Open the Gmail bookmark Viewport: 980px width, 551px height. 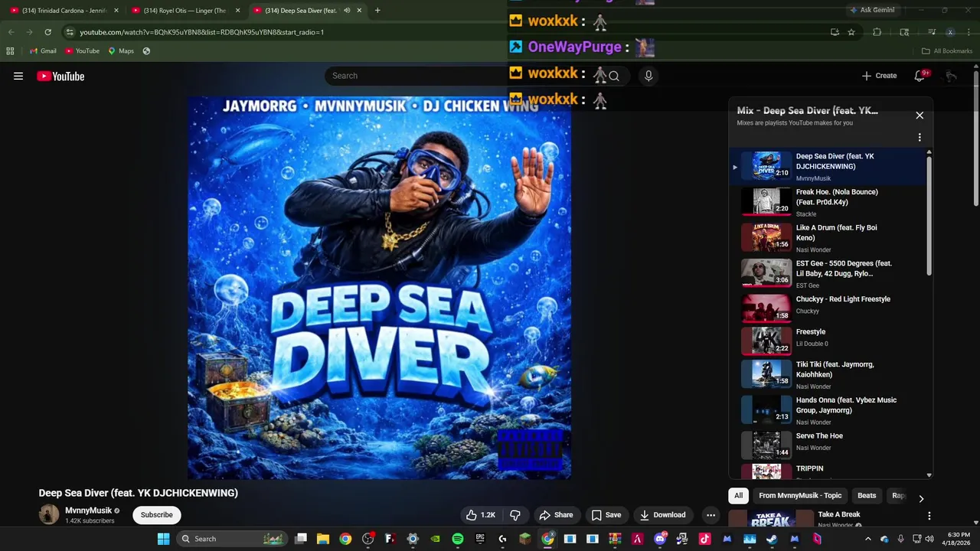coord(43,51)
